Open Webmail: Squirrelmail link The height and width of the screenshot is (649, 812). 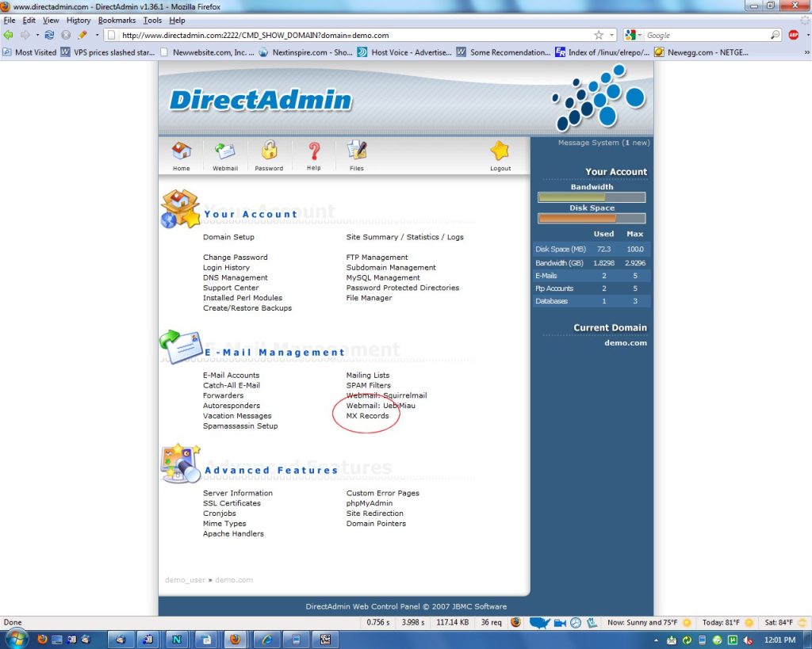[x=386, y=395]
